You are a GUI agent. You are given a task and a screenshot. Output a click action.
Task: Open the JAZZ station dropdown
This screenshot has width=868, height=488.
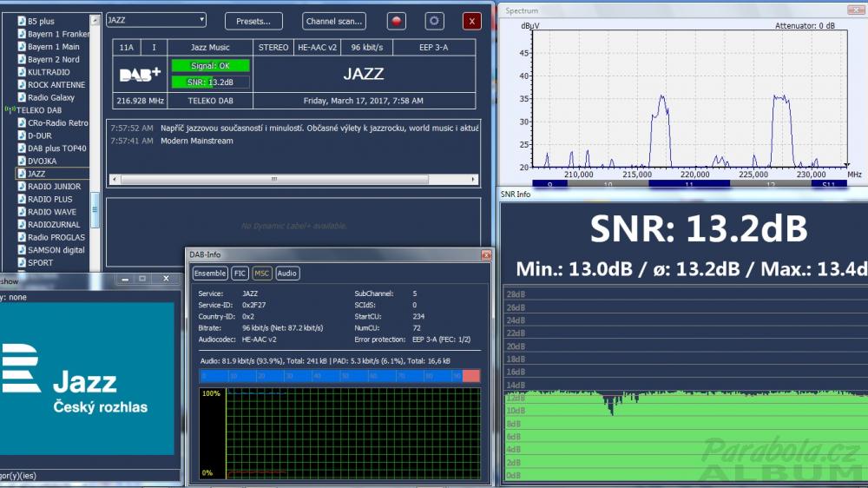(x=156, y=20)
